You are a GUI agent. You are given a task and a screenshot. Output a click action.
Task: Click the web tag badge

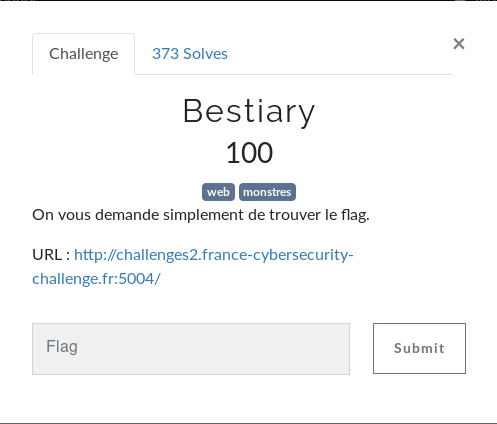[x=218, y=192]
